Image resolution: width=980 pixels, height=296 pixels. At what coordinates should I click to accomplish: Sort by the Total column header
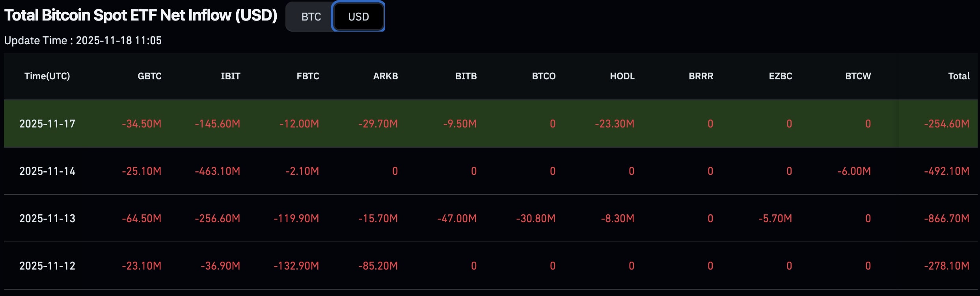(x=959, y=76)
